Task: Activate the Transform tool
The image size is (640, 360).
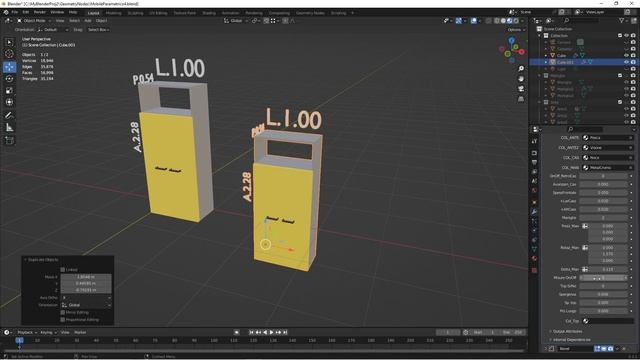Action: pos(9,102)
